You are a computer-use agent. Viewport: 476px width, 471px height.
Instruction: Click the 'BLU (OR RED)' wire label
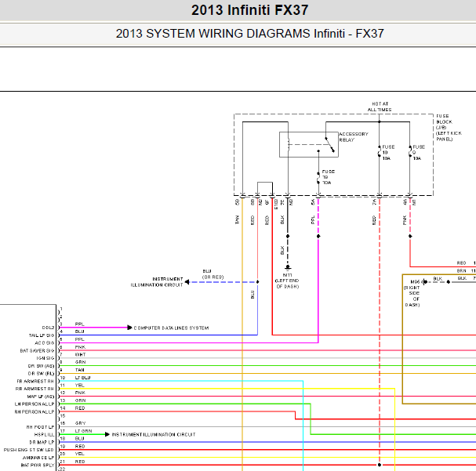coord(213,274)
